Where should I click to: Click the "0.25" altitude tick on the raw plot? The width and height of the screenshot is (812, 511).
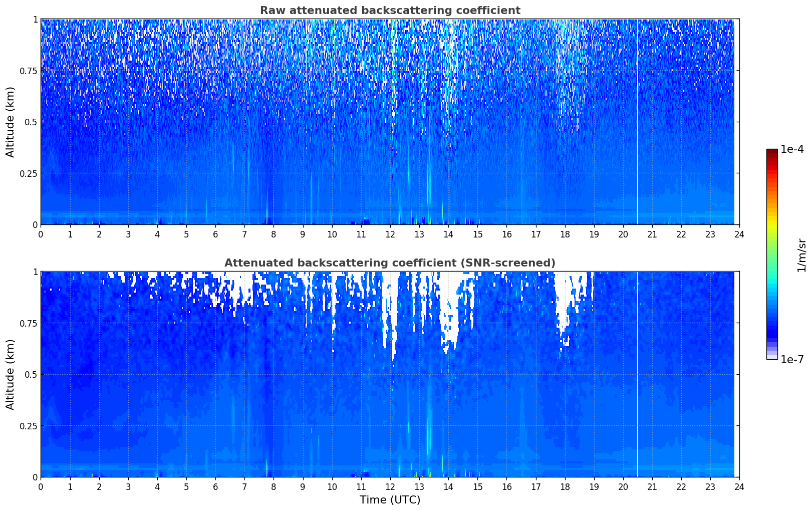tap(29, 173)
